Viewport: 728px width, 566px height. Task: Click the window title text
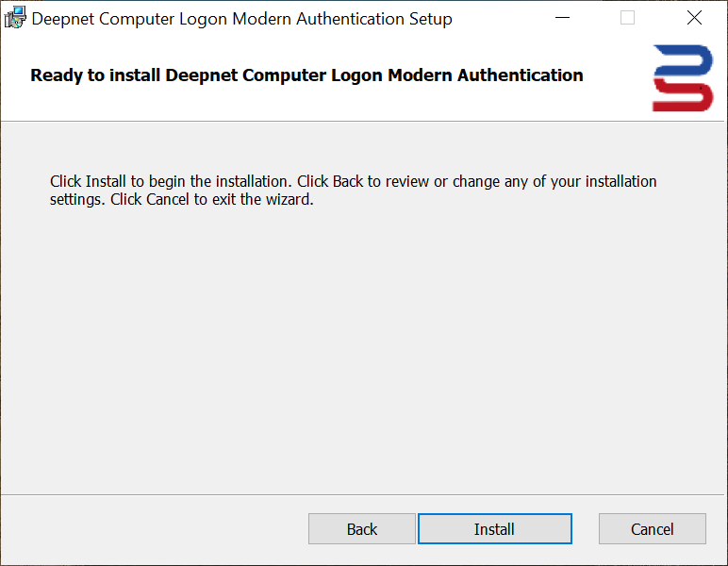242,19
